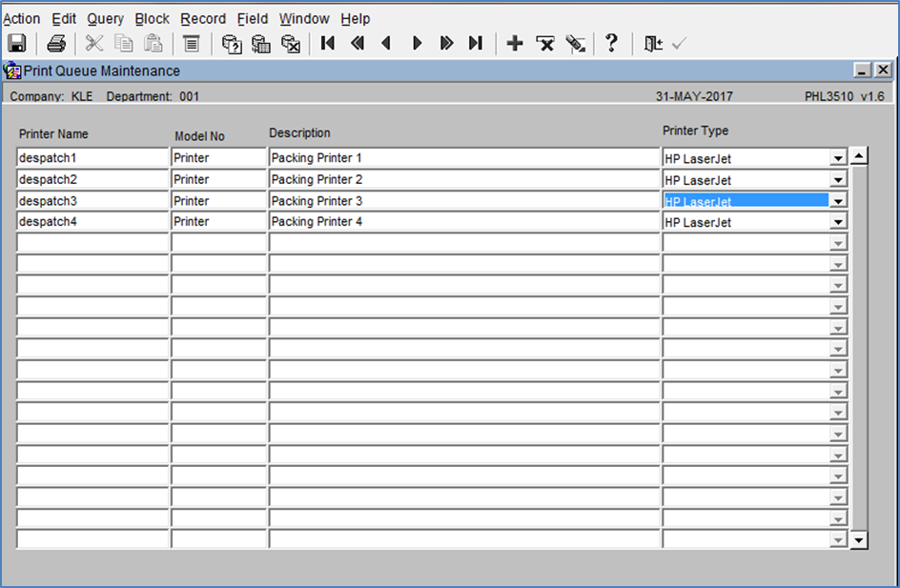Image resolution: width=900 pixels, height=588 pixels.
Task: Click scrollbar up arrow of records list
Action: [x=859, y=155]
